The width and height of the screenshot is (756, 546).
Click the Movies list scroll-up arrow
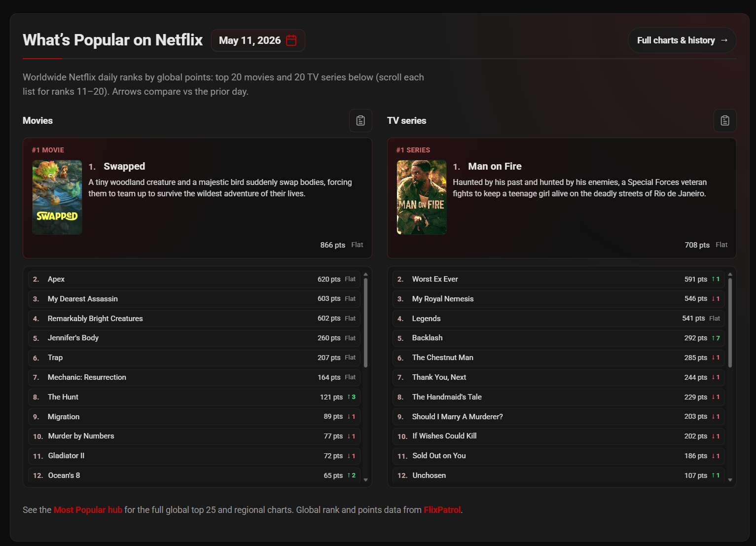coord(365,274)
